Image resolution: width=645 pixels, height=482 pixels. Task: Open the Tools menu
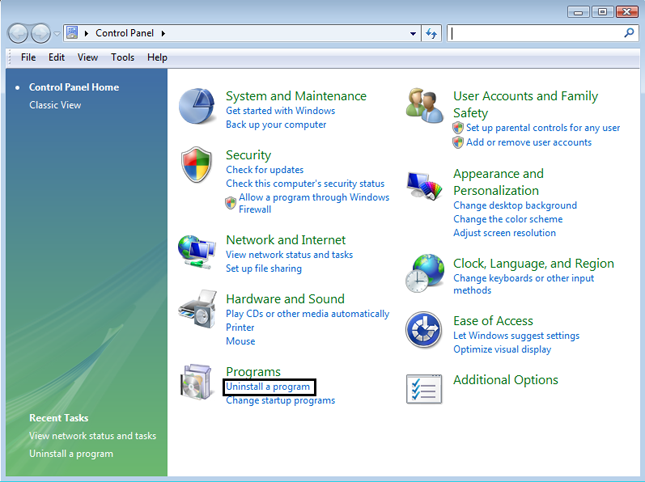122,58
